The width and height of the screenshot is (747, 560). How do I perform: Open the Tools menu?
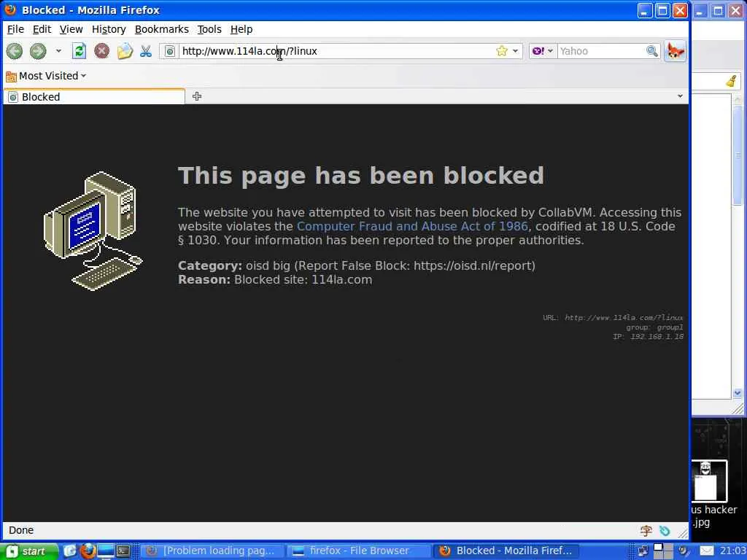tap(209, 29)
